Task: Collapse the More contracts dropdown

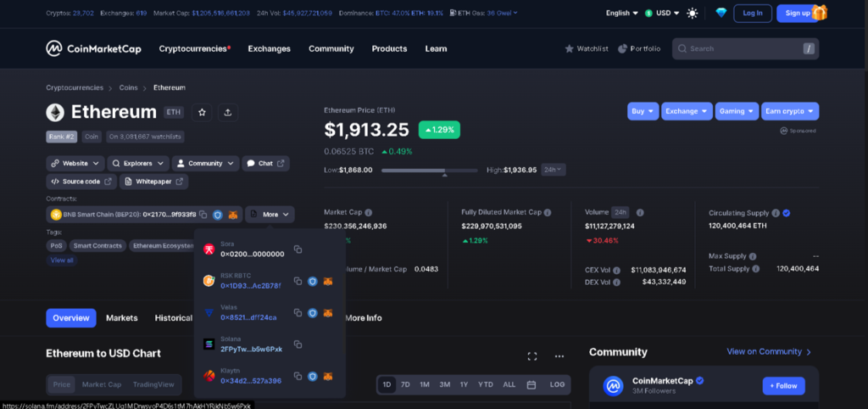Action: 270,215
